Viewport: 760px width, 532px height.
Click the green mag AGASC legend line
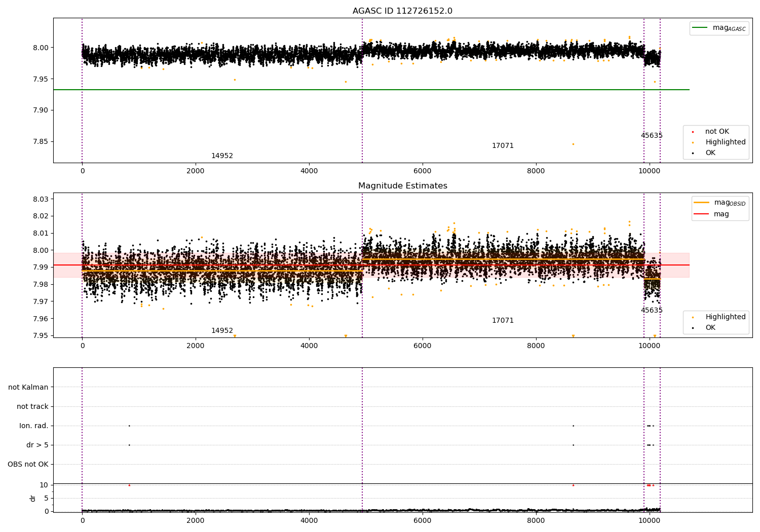tap(700, 28)
